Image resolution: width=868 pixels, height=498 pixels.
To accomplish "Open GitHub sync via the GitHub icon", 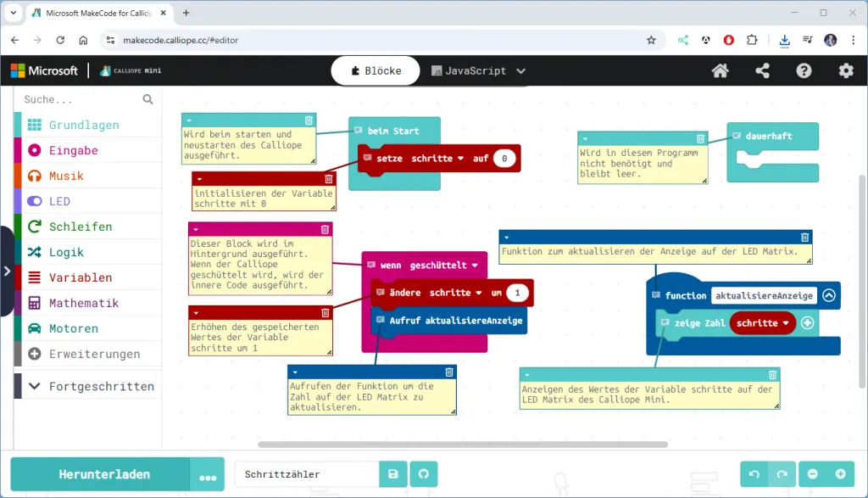I will 423,474.
